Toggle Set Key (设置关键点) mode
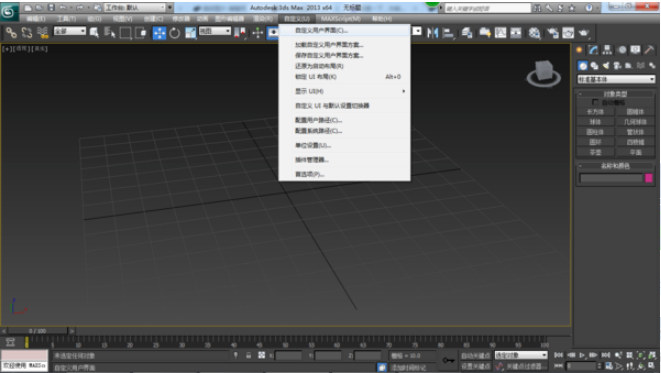Image resolution: width=661 pixels, height=373 pixels. [476, 366]
